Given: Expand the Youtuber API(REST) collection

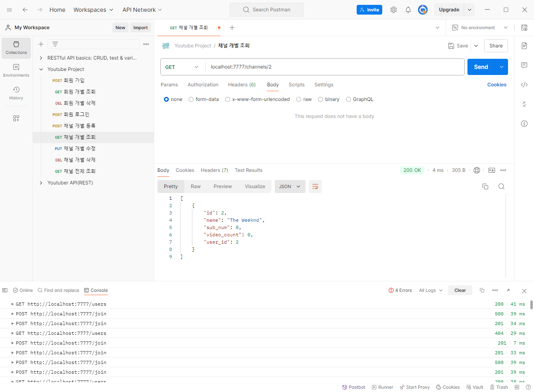Looking at the screenshot, I should pyautogui.click(x=41, y=183).
